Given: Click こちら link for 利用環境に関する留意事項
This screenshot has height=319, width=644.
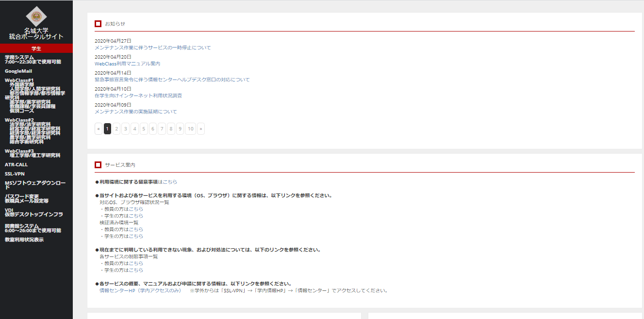Looking at the screenshot, I should click(170, 182).
